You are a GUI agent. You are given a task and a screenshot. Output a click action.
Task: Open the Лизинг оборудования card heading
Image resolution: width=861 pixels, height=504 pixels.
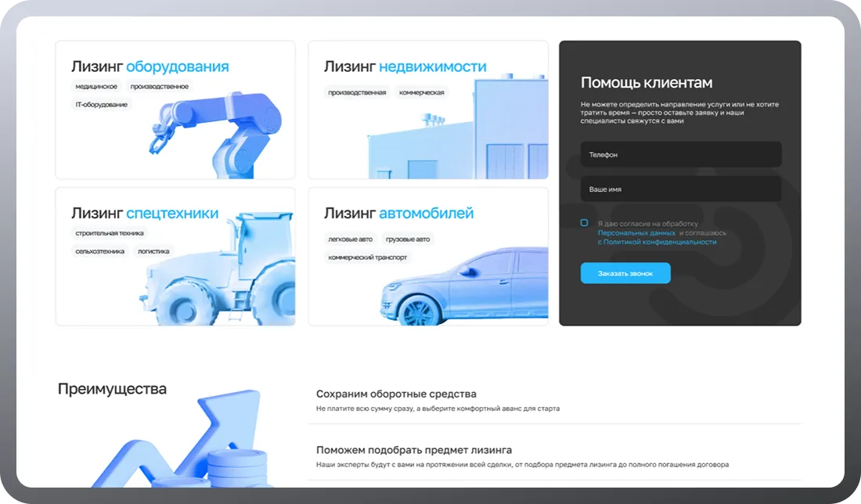click(x=150, y=67)
